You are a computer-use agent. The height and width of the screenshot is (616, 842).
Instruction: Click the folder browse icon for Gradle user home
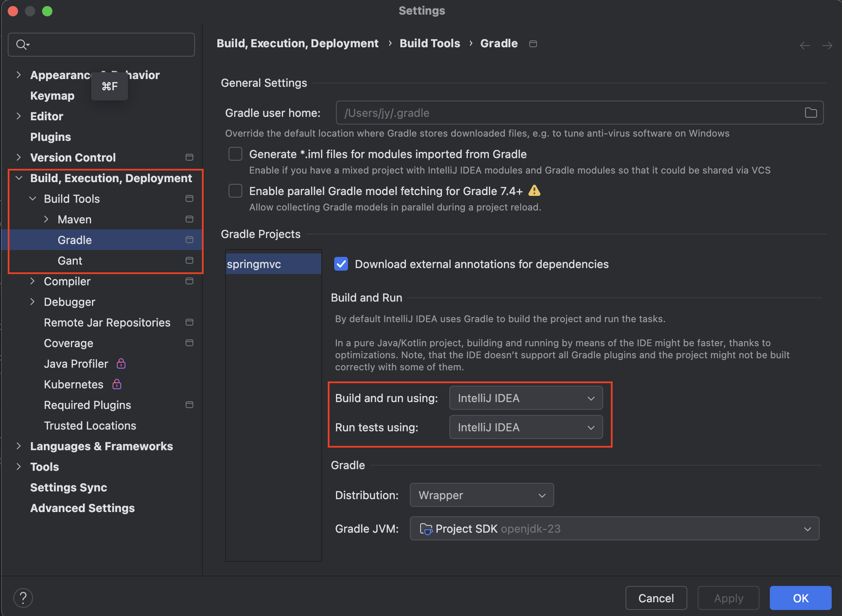811,113
